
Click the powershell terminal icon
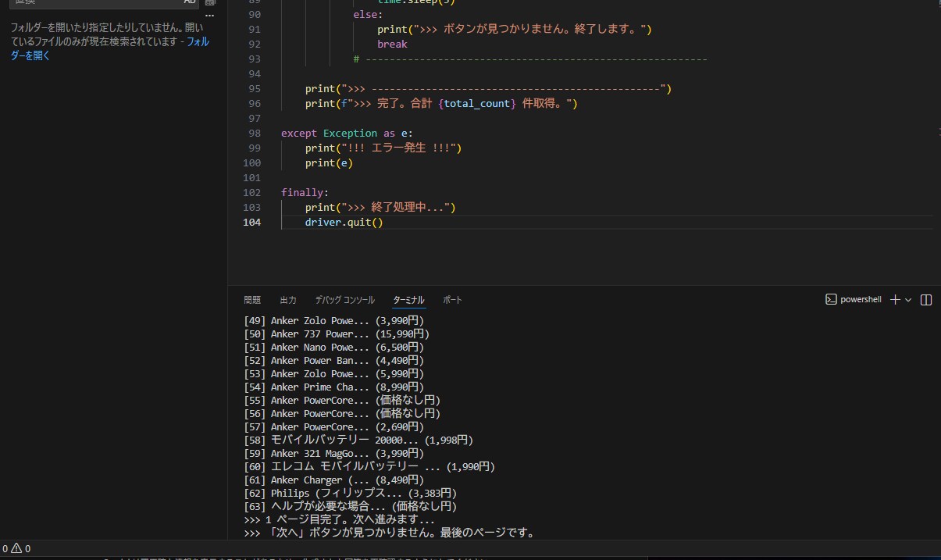(832, 300)
